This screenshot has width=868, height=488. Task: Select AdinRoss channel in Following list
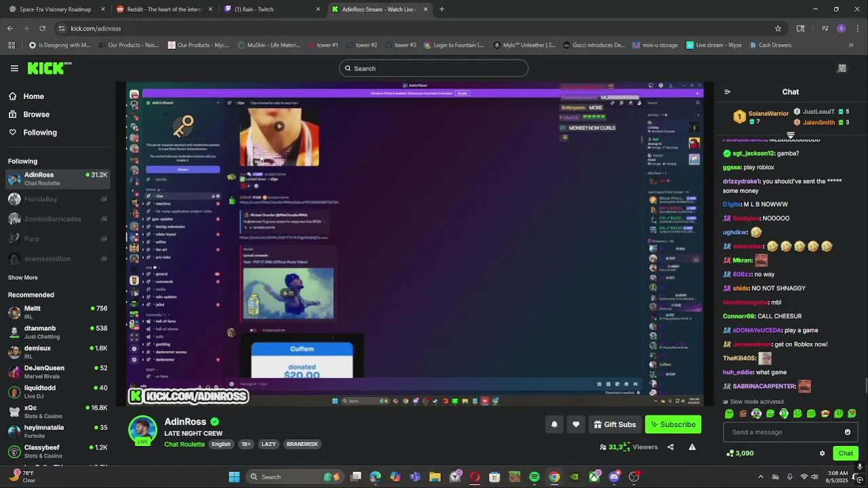(x=58, y=179)
